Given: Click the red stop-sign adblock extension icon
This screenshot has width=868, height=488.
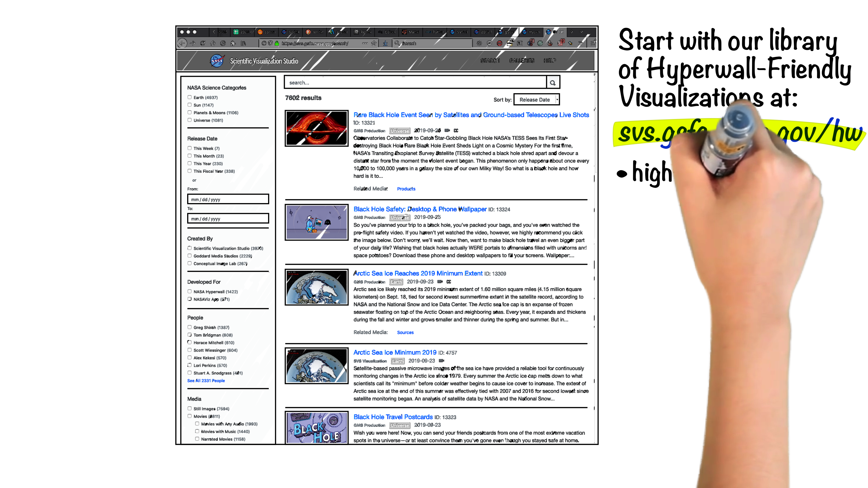Looking at the screenshot, I should [x=499, y=43].
